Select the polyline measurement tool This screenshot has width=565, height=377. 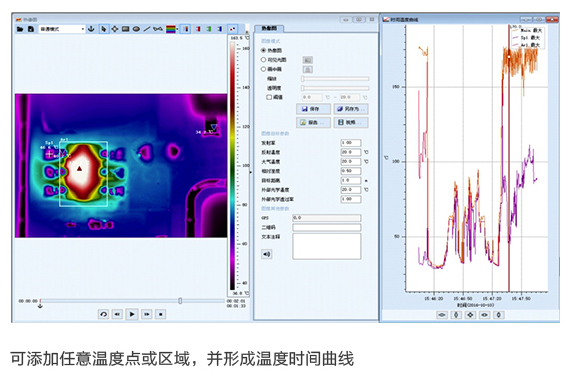point(158,29)
